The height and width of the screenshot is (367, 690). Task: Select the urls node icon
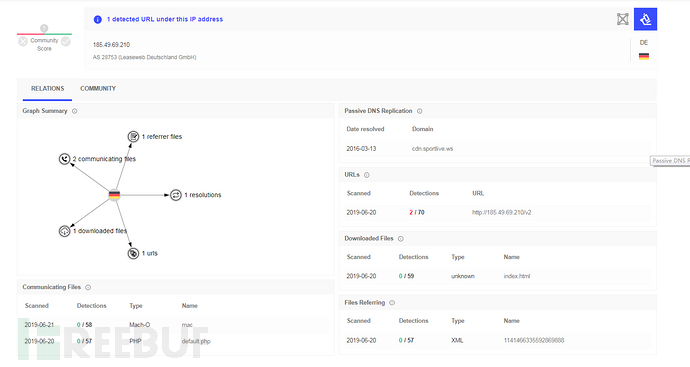[133, 253]
